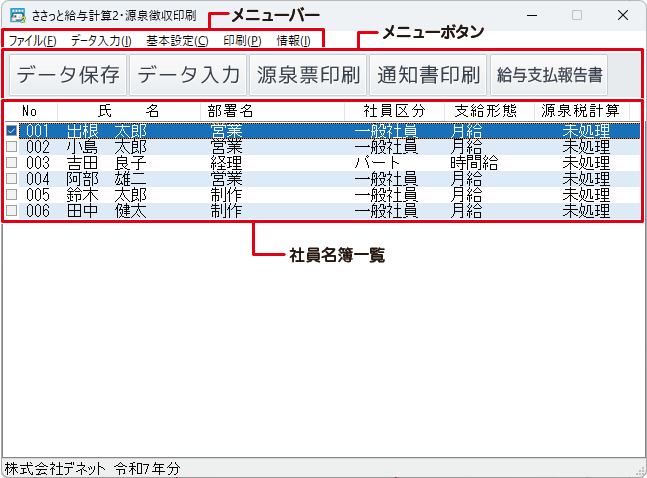Screen dimensions: 647x478
Task: Click the 社員区分 column header
Action: [394, 111]
